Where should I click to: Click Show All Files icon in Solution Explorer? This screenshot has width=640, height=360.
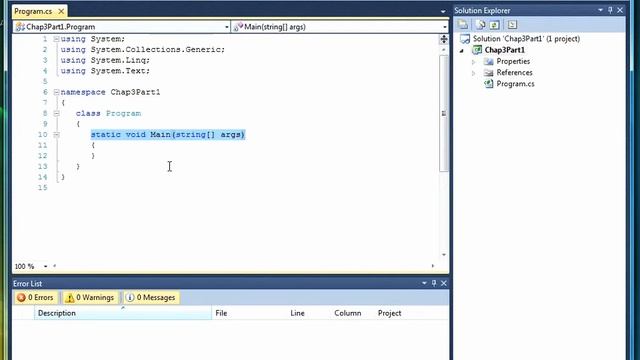point(480,24)
